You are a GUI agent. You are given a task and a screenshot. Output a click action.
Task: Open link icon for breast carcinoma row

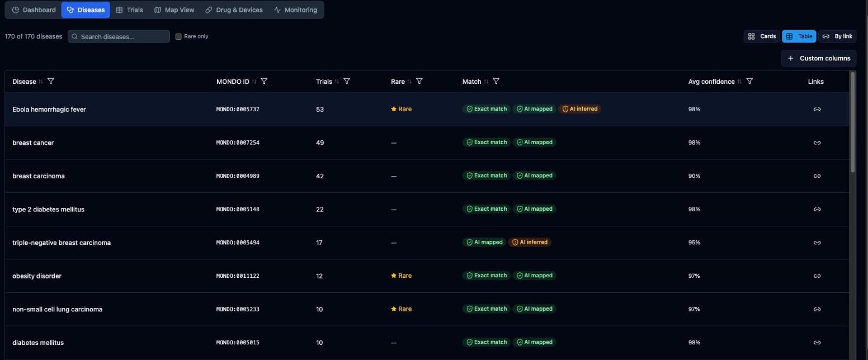[817, 176]
